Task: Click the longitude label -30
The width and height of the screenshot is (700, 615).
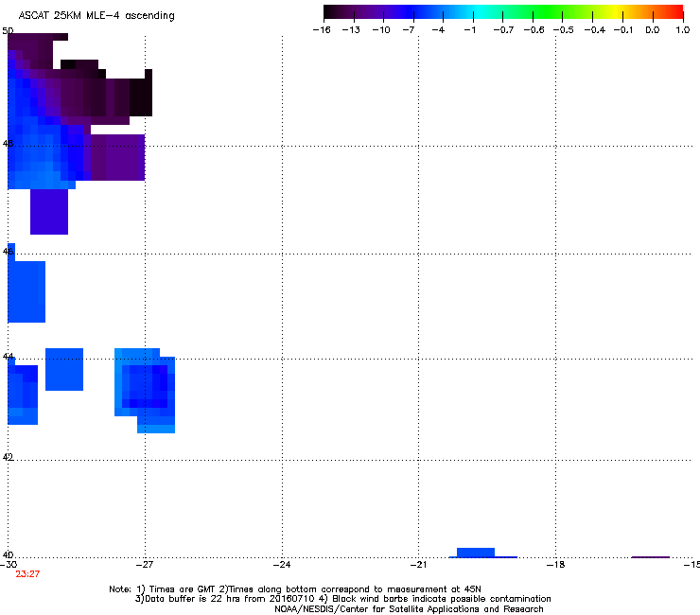Action: 9,565
